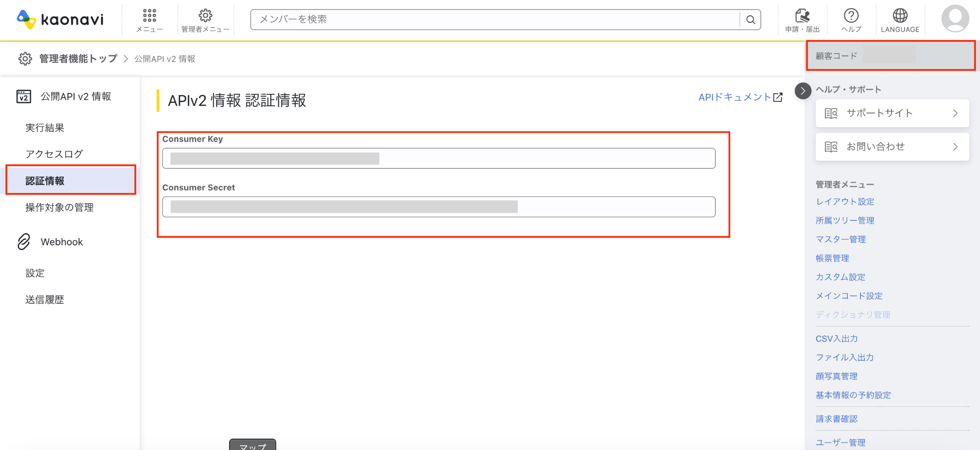Open the APIドキュメント link
Viewport: 980px width, 450px height.
pyautogui.click(x=740, y=97)
